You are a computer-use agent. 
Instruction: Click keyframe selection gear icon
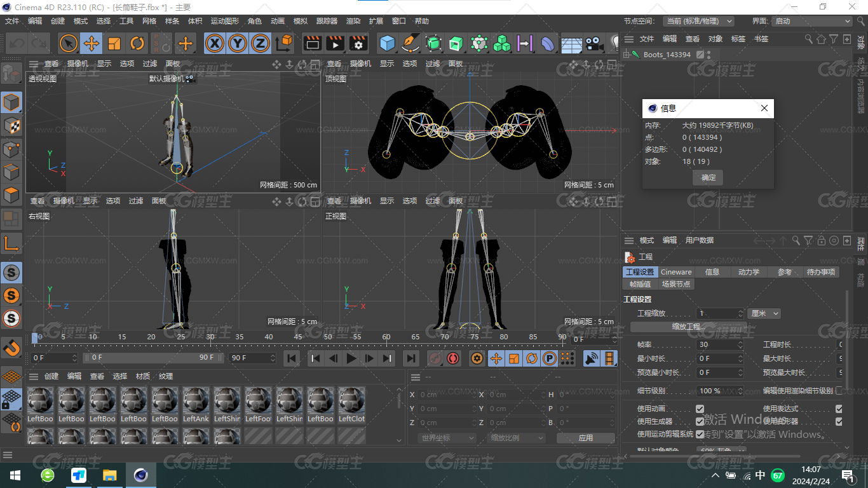click(477, 358)
